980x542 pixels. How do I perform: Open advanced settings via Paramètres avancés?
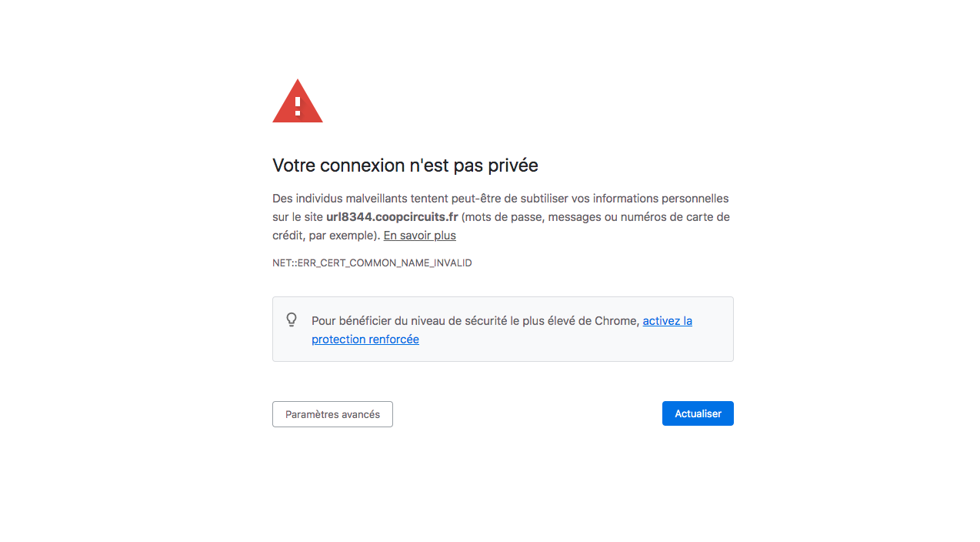coord(332,413)
